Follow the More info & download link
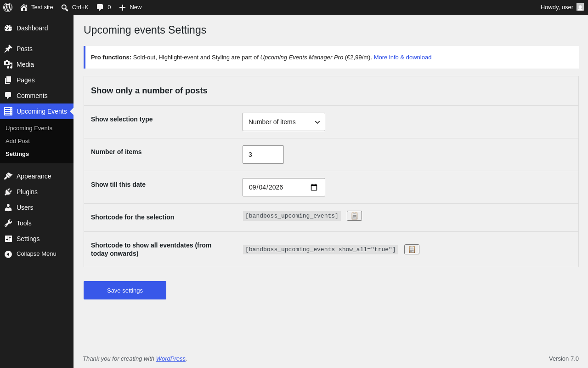Image resolution: width=588 pixels, height=368 pixels. coord(402,57)
